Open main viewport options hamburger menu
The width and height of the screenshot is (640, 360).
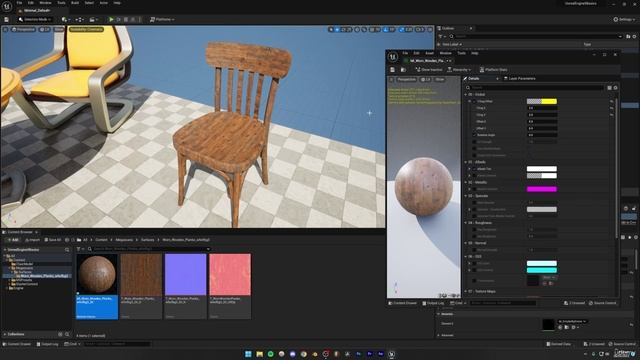click(5, 29)
